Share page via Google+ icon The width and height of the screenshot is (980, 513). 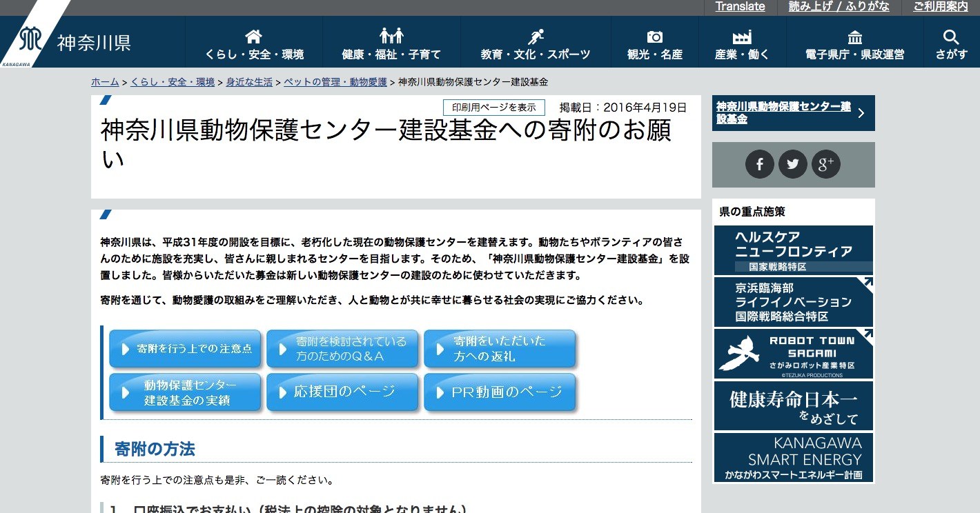[826, 164]
